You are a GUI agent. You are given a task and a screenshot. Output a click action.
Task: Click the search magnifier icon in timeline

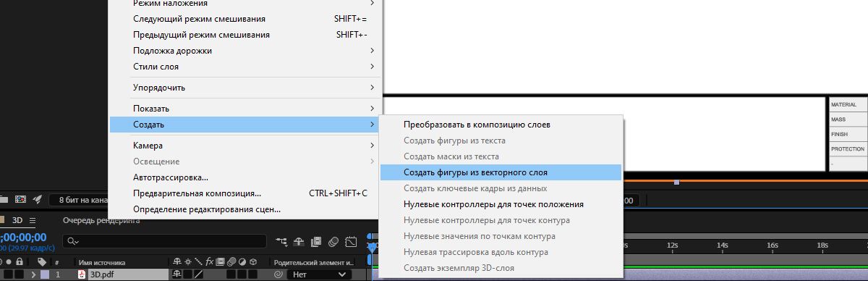pyautogui.click(x=72, y=241)
